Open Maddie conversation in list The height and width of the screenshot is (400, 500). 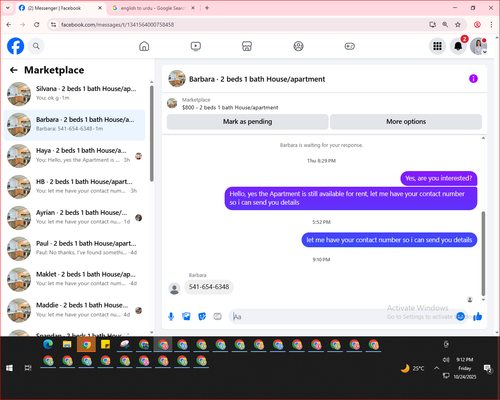tap(75, 310)
